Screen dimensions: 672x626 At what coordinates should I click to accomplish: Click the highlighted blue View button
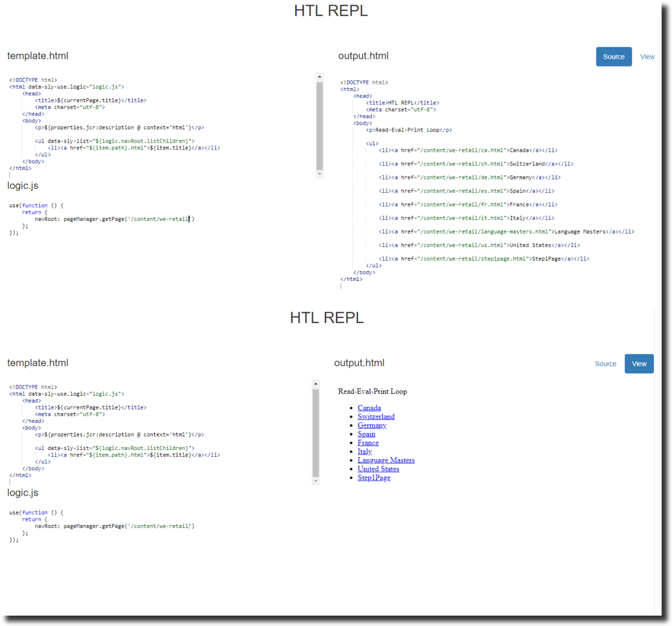click(x=639, y=363)
